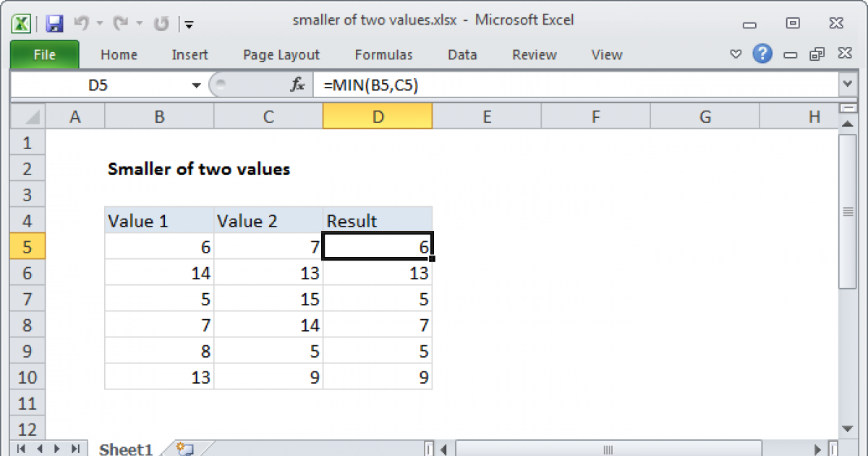Select the Sheet1 tab
The image size is (868, 456).
click(125, 449)
